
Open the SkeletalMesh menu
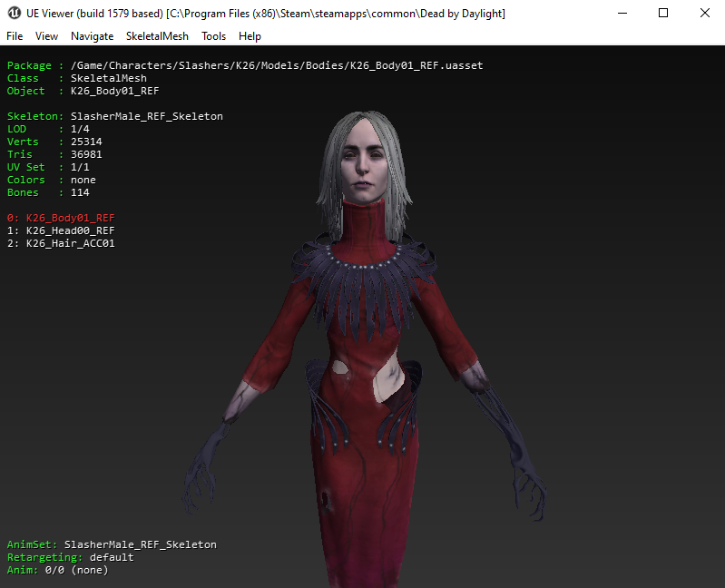click(157, 36)
